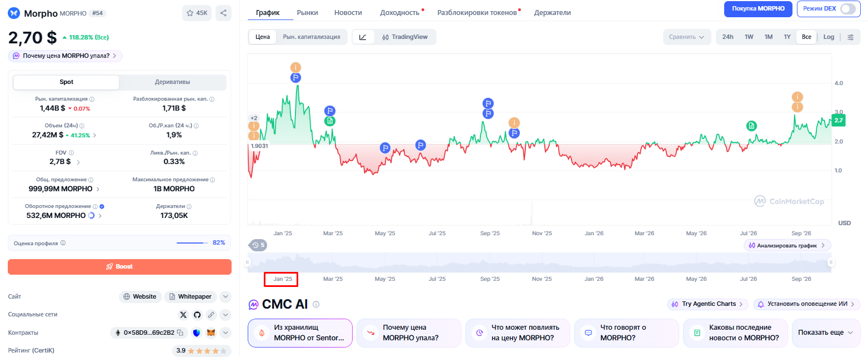Image resolution: width=868 pixels, height=357 pixels.
Task: Add Morpho to watchlist via star button
Action: click(197, 13)
